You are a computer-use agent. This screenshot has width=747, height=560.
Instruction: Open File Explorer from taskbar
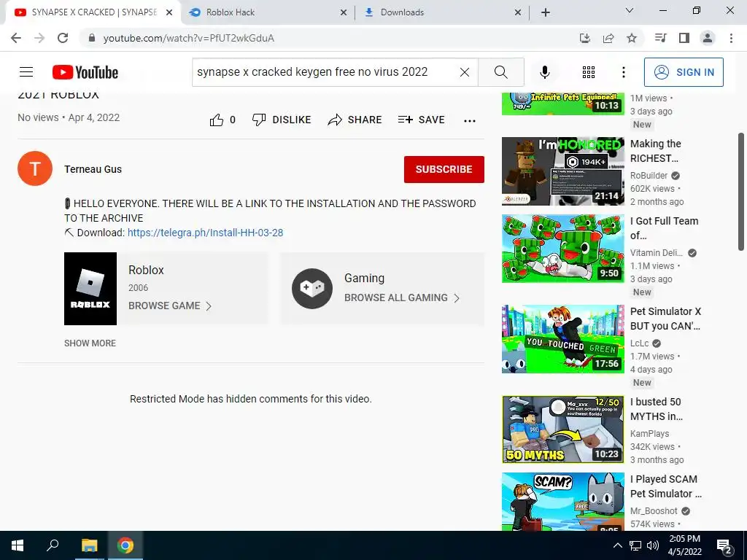click(89, 545)
